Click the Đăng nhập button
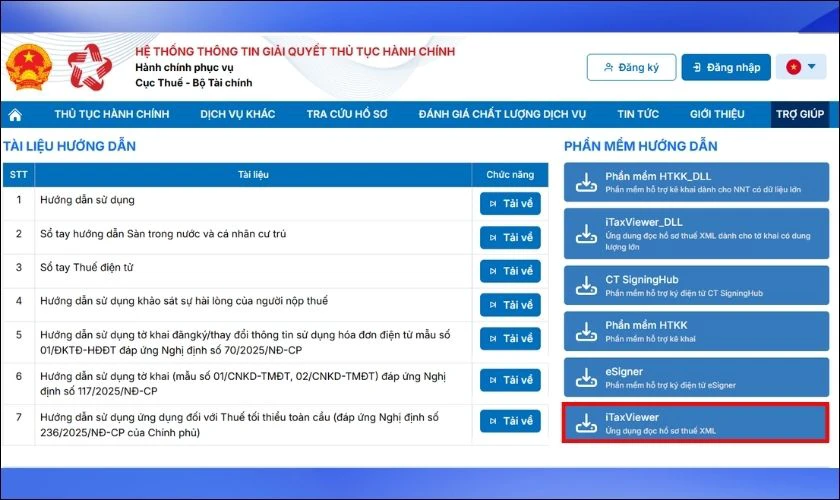Screen dimensions: 840x500 pyautogui.click(x=726, y=68)
